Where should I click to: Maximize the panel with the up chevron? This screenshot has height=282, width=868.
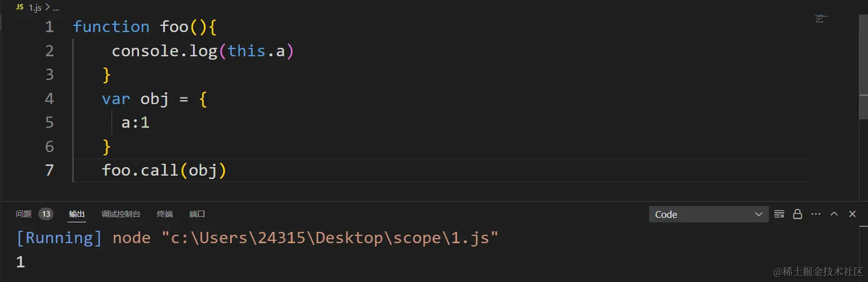pos(834,214)
